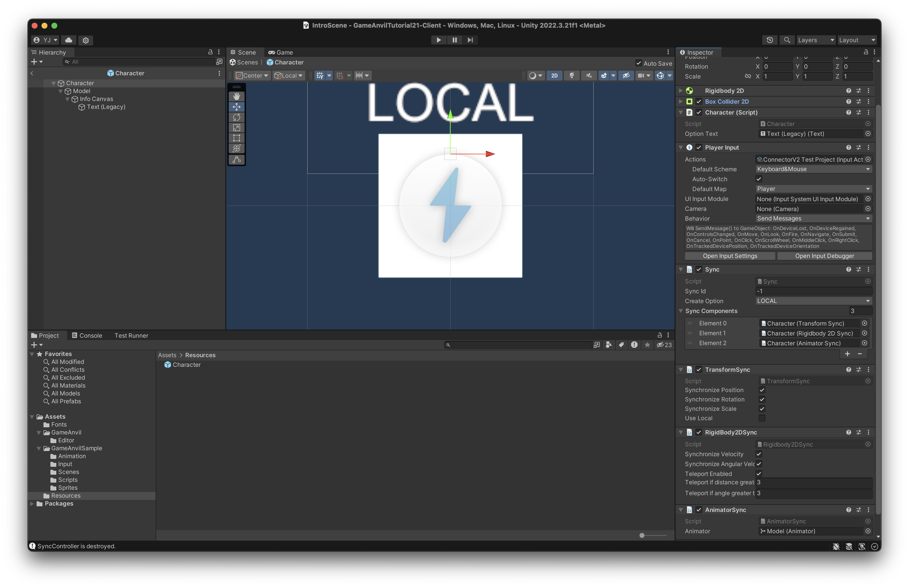Open the Center pivot dropdown
Screen dimensions: 909x588
[252, 76]
